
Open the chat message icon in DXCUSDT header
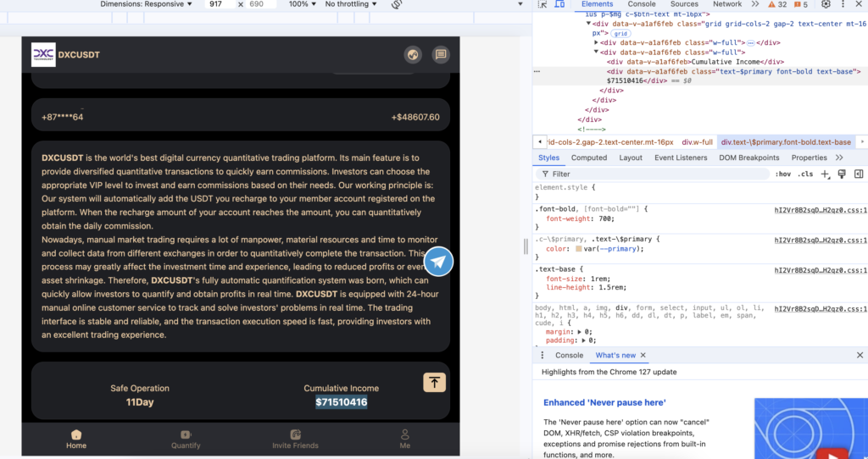[x=441, y=54]
